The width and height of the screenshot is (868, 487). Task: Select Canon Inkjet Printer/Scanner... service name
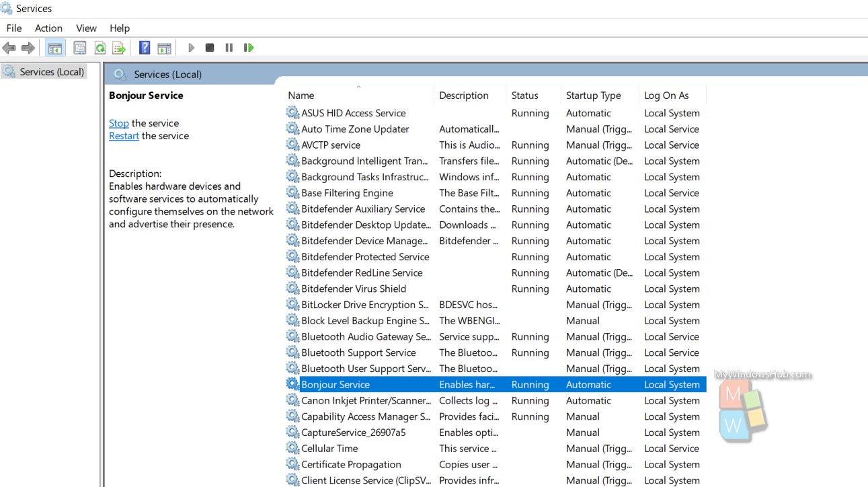point(366,400)
